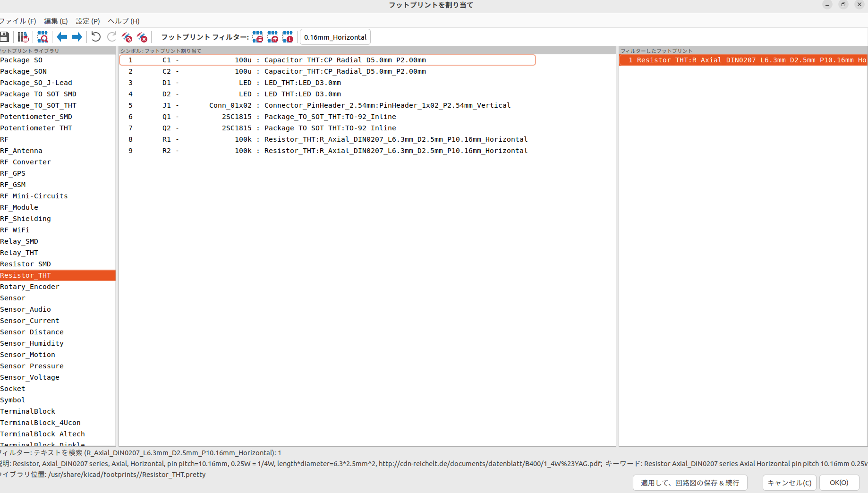868x493 pixels.
Task: Click the undo icon
Action: pyautogui.click(x=96, y=37)
